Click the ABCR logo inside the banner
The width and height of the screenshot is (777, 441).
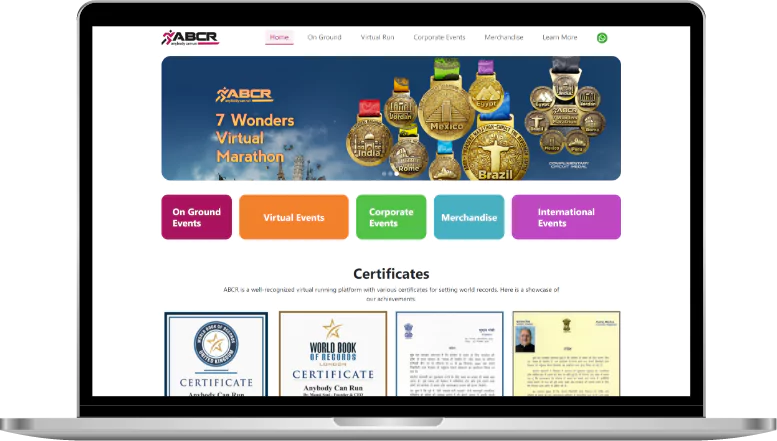(244, 95)
